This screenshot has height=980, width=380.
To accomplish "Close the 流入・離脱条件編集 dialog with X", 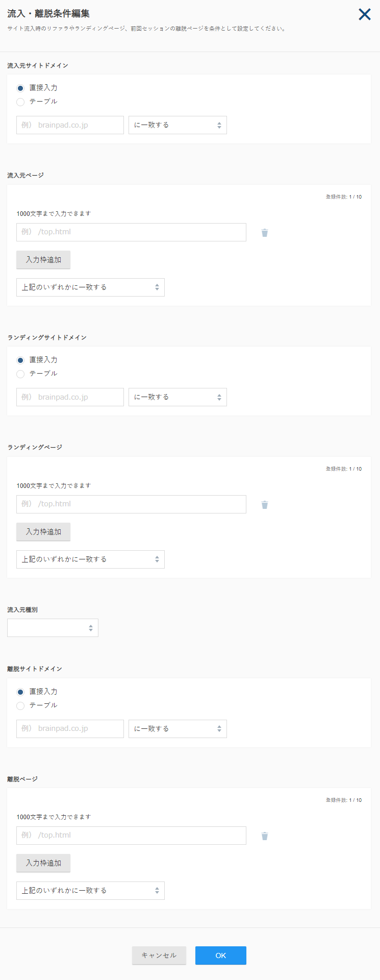I will pos(365,14).
